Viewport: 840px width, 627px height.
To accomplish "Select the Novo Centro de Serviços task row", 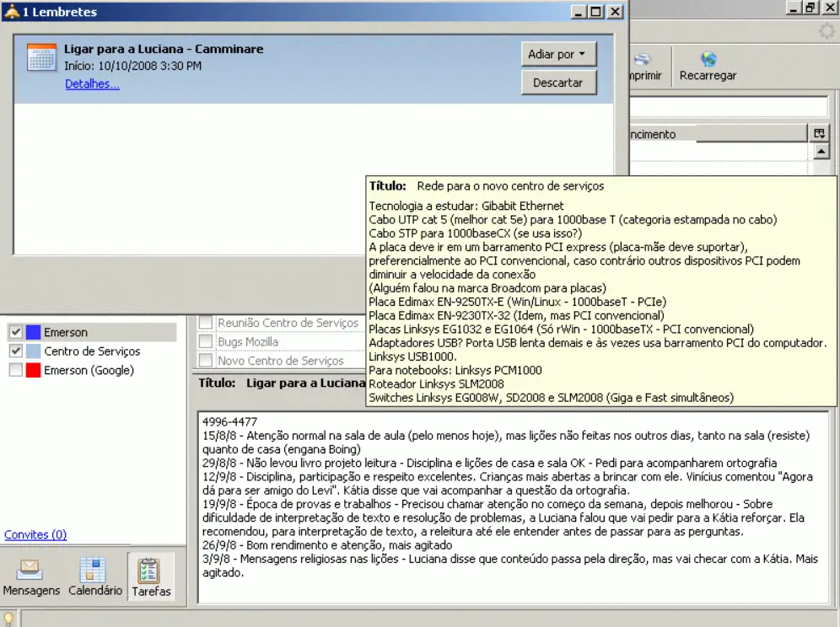I will click(x=281, y=361).
